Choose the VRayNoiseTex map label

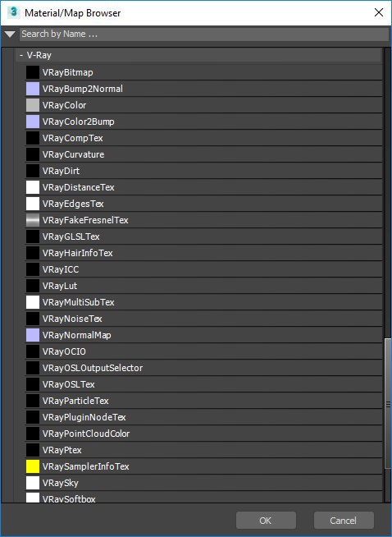pos(72,319)
